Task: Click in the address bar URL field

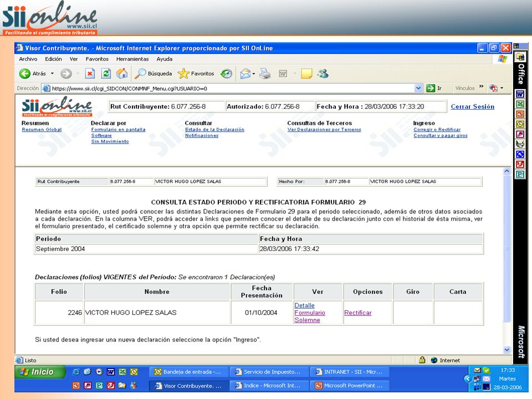Action: click(232, 89)
